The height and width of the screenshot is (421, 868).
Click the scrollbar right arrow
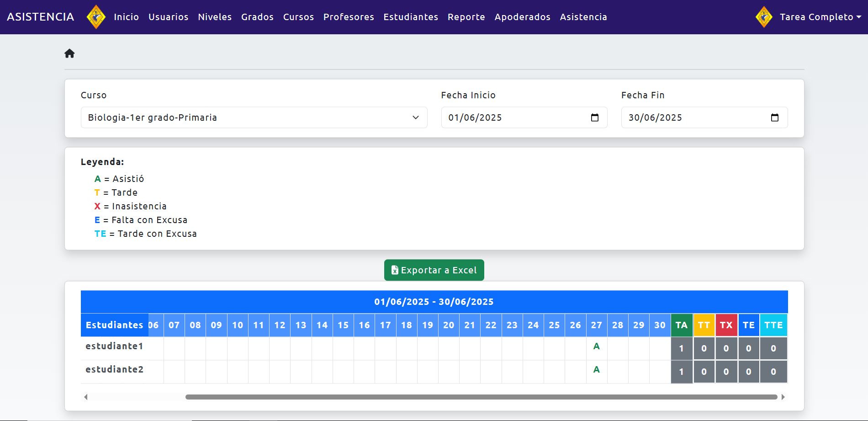pyautogui.click(x=783, y=397)
